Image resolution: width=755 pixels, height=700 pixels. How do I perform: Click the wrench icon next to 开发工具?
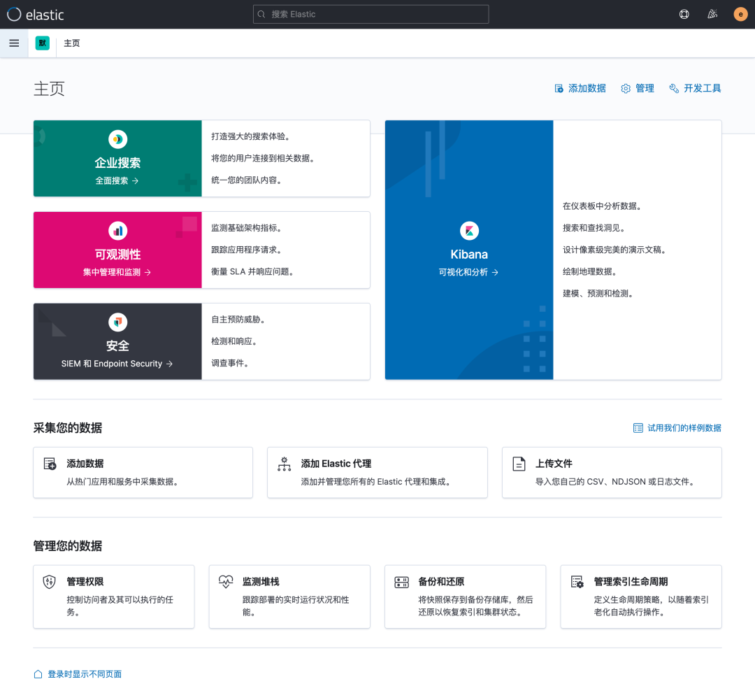[x=674, y=89]
